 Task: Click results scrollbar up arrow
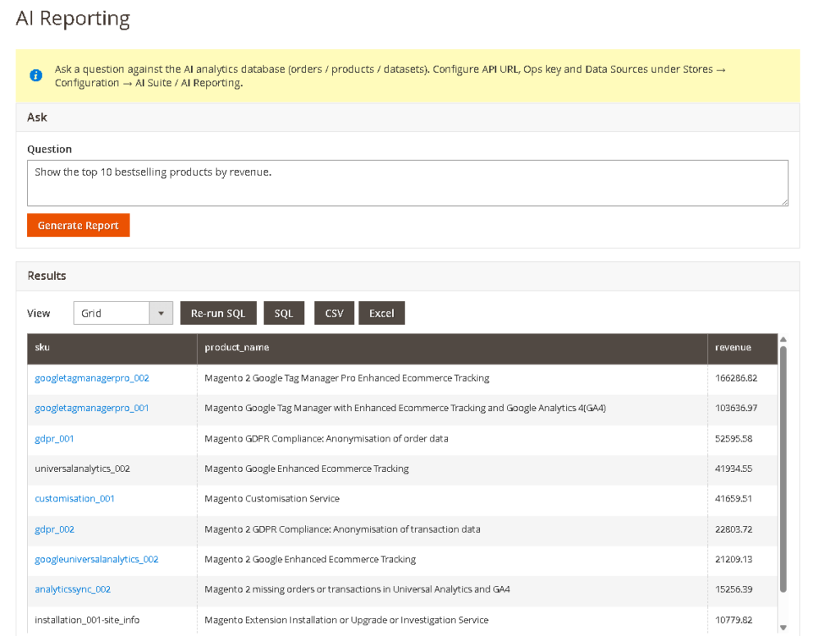point(783,340)
